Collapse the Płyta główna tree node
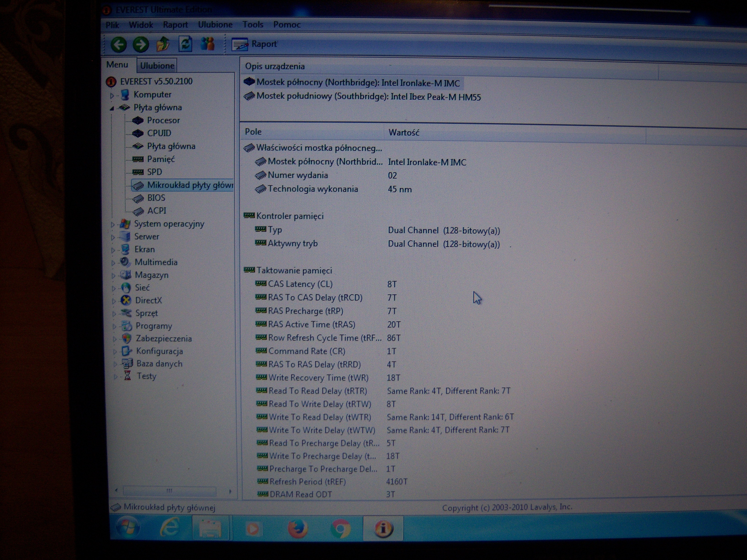 [x=112, y=108]
